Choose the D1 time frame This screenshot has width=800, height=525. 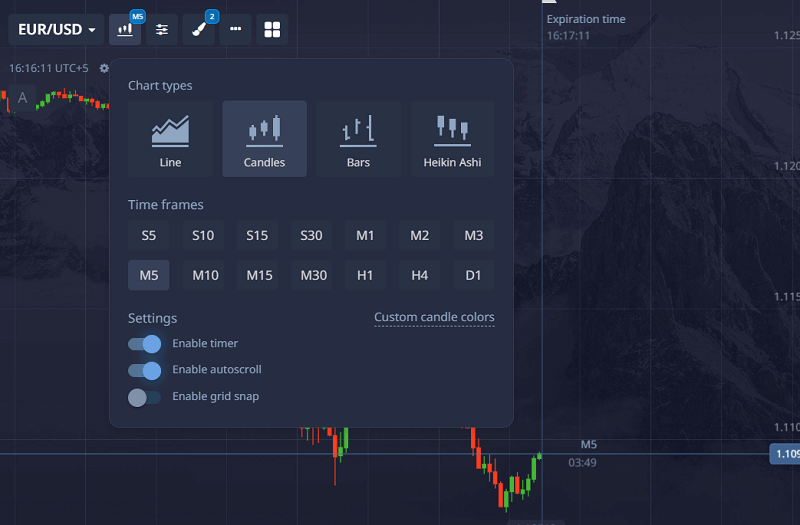[473, 275]
